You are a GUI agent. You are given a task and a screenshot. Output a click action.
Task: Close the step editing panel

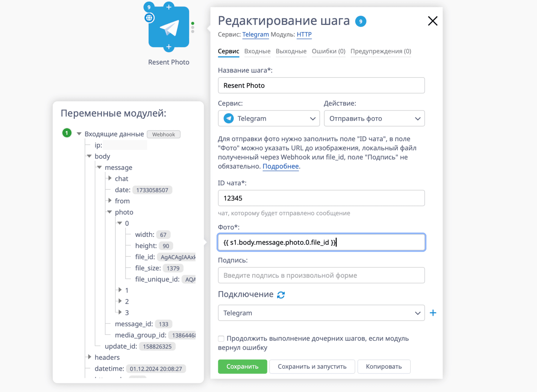tap(433, 21)
